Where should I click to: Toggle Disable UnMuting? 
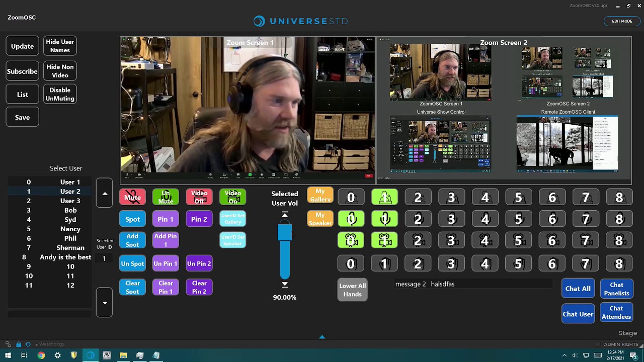60,94
